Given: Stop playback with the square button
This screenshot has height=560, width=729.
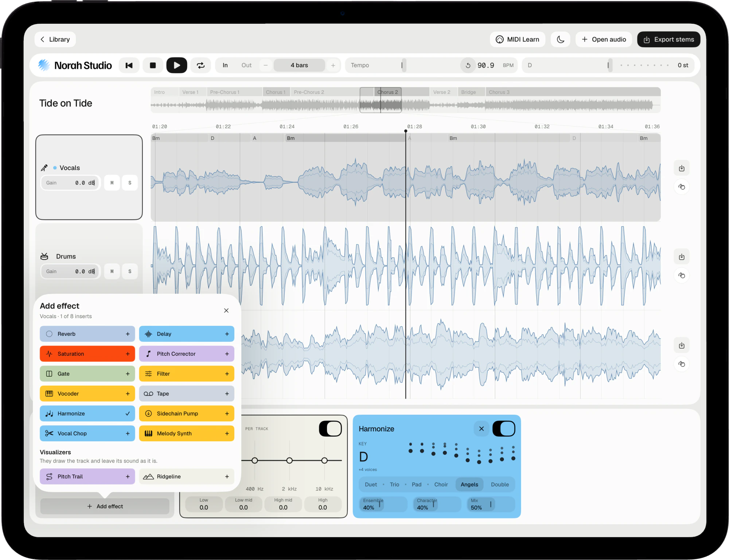Looking at the screenshot, I should click(153, 65).
